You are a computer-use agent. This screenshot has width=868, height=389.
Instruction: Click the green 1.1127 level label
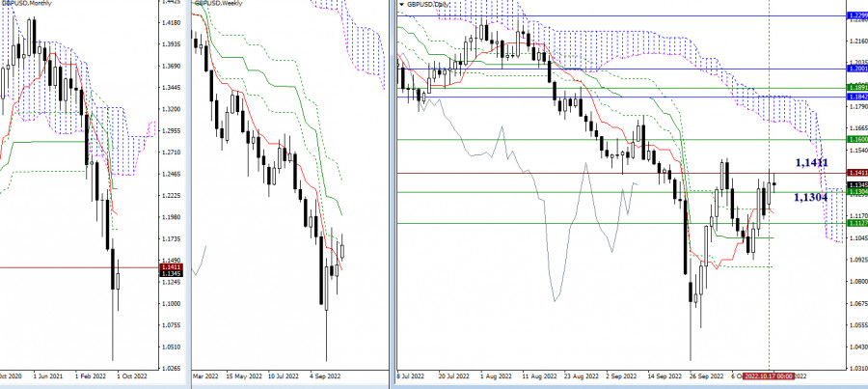coord(856,223)
